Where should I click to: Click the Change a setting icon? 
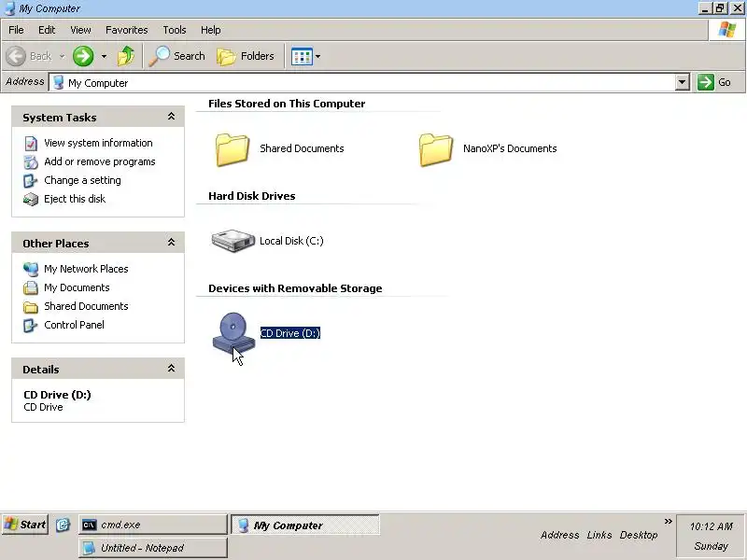pyautogui.click(x=31, y=180)
